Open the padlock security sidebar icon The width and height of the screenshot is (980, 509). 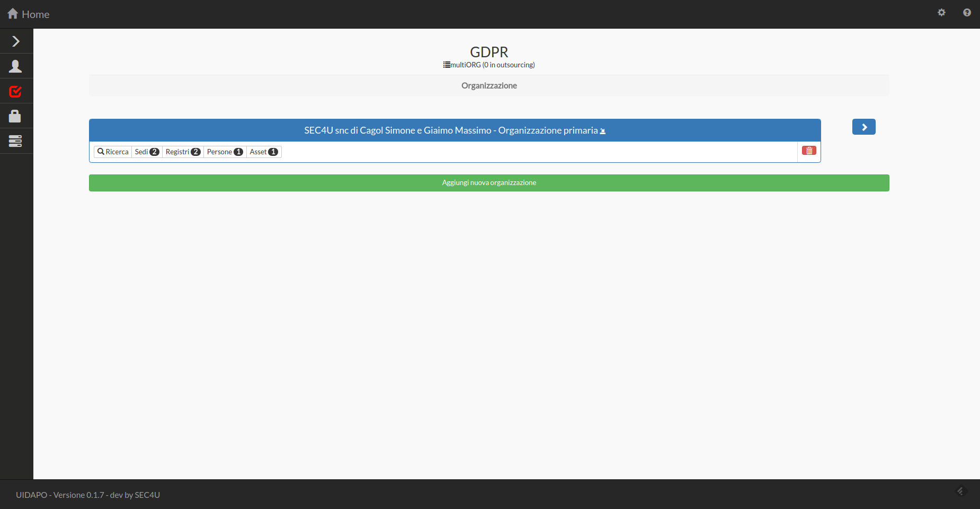pos(16,116)
